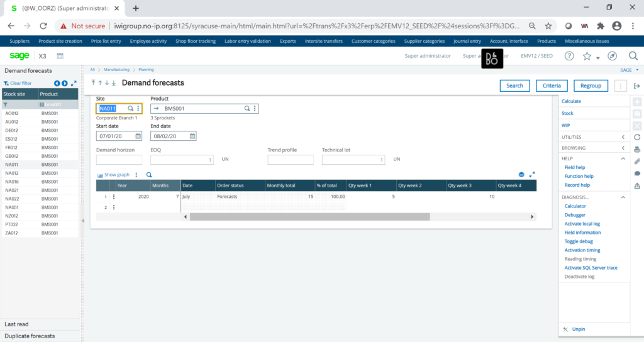The width and height of the screenshot is (644, 342).
Task: Open Miscellaneous issues menu item
Action: click(x=587, y=41)
